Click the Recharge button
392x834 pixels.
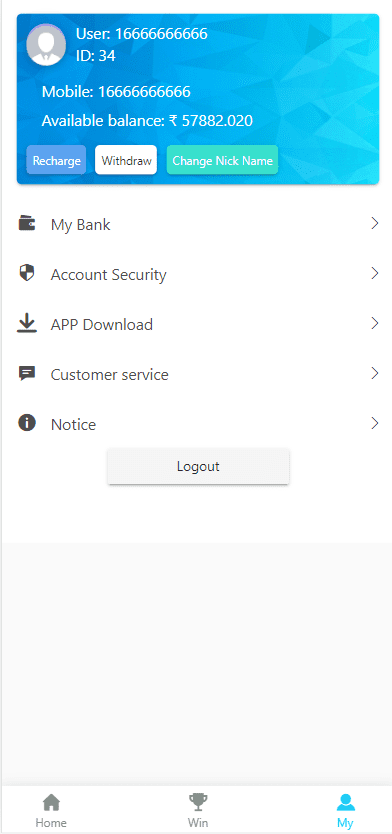click(56, 160)
